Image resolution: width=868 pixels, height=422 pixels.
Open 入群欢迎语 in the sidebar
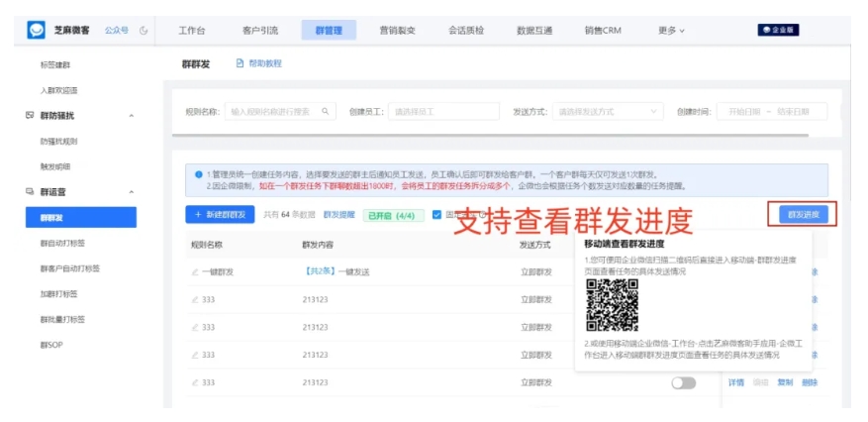click(x=58, y=90)
